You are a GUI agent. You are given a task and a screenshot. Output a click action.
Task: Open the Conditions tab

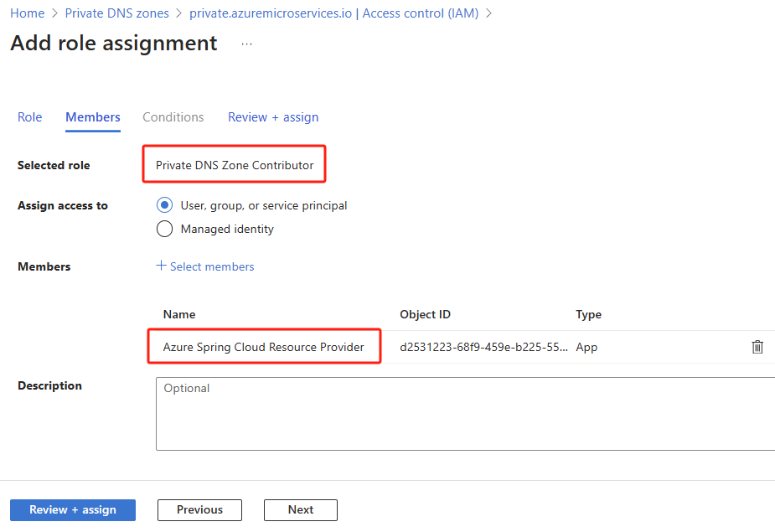click(173, 117)
